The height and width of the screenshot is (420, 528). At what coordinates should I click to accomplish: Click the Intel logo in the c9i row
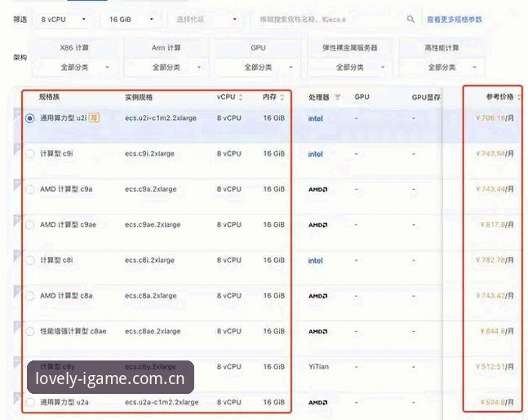click(316, 154)
